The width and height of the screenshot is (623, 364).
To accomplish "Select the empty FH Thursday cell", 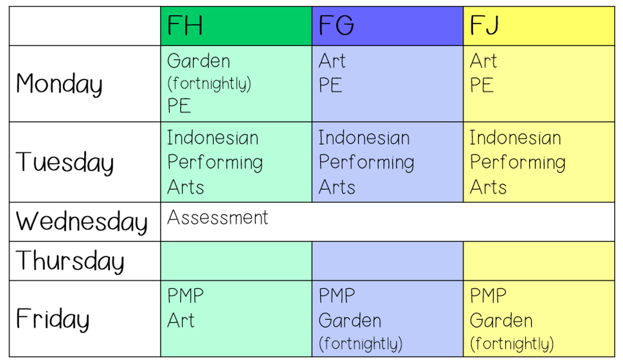I will (x=236, y=261).
